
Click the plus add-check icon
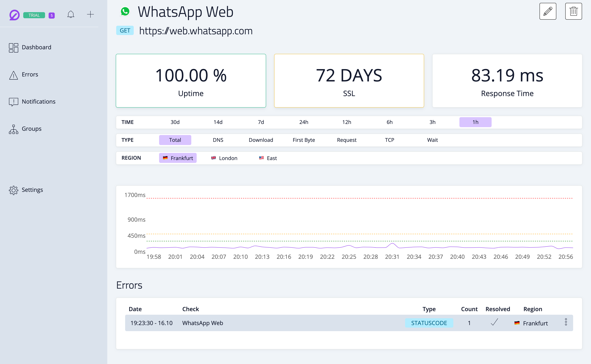(x=90, y=14)
